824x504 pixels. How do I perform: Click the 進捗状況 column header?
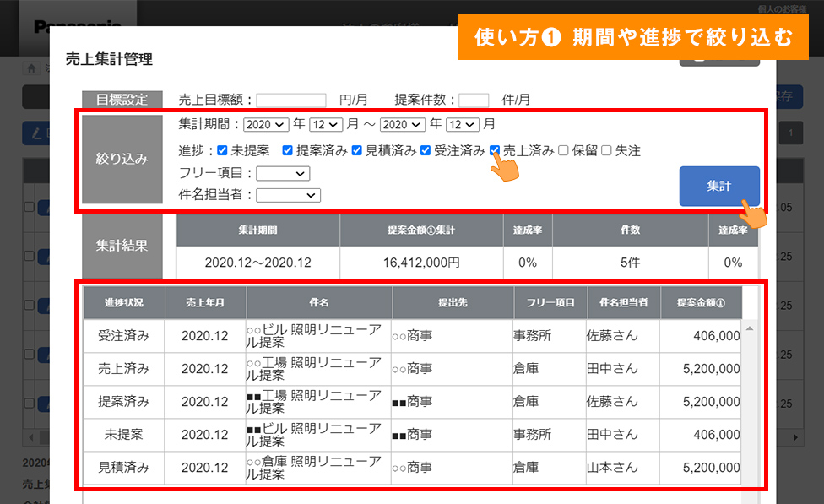tap(123, 302)
